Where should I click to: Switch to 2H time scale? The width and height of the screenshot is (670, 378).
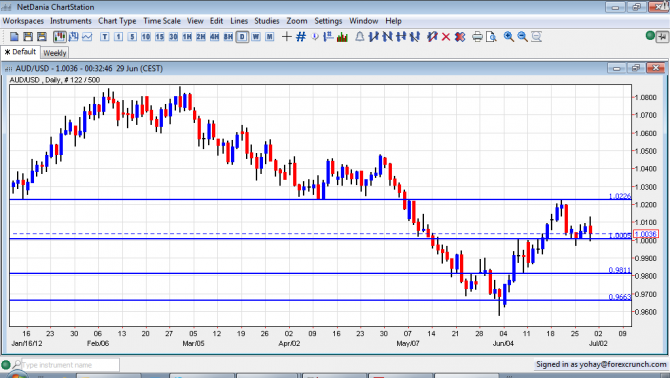tap(201, 37)
